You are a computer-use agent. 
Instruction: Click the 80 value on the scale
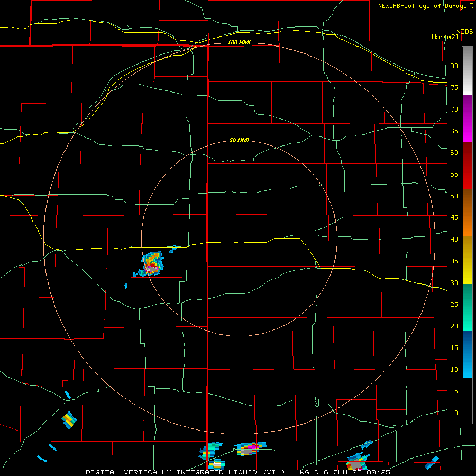coord(454,66)
